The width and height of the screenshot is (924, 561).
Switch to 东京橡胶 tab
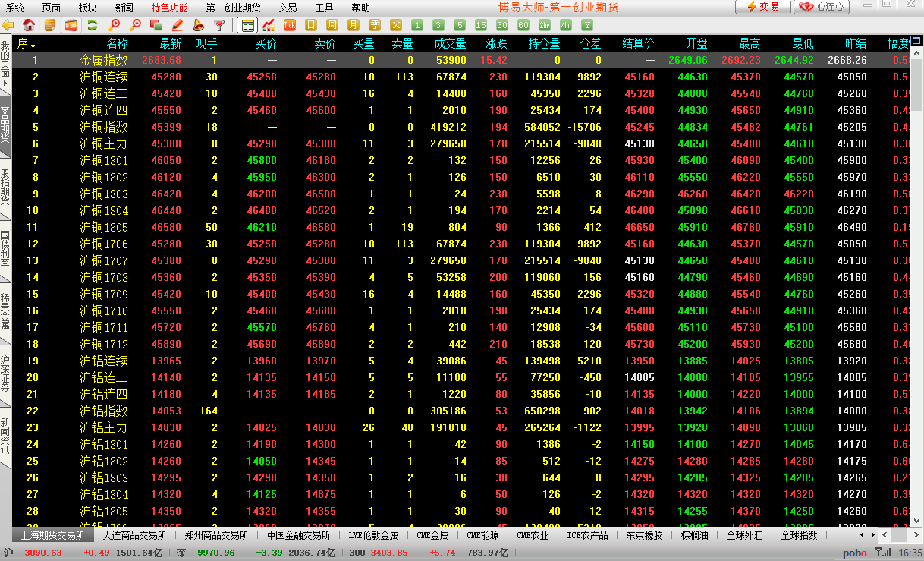(644, 535)
